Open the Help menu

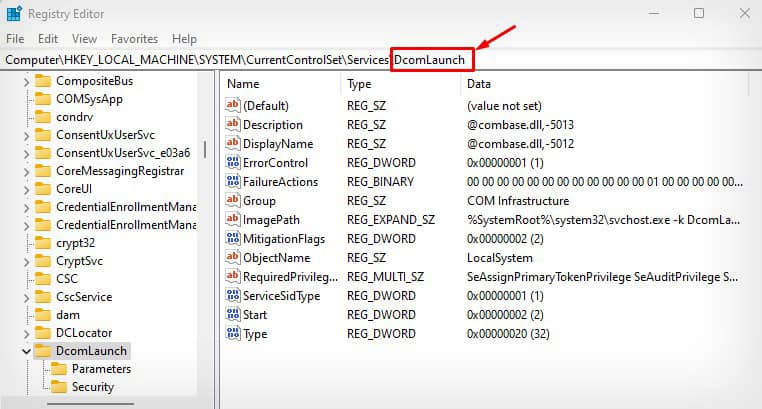184,39
